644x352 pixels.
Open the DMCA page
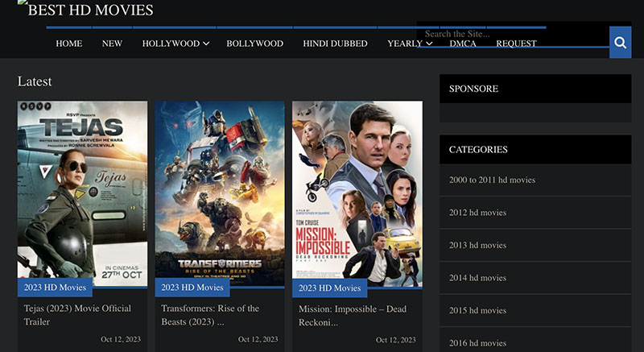462,43
